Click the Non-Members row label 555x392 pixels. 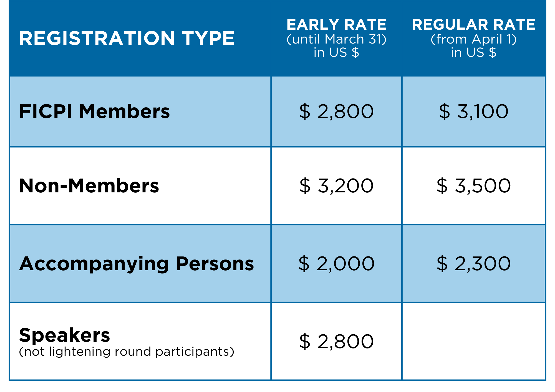[89, 185]
